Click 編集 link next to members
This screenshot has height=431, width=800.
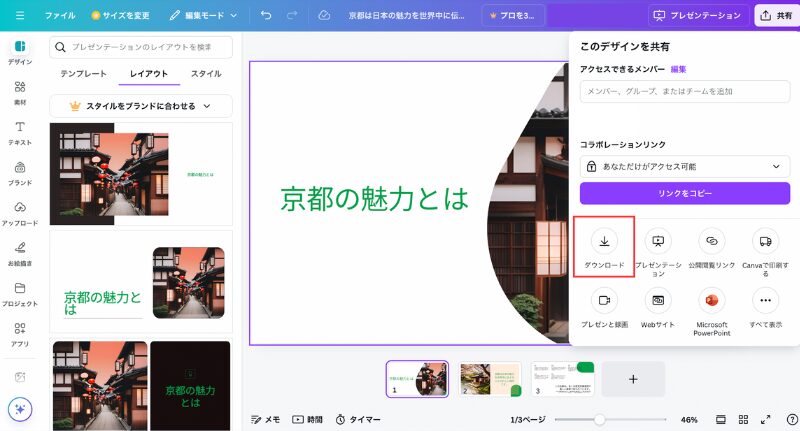pyautogui.click(x=678, y=69)
